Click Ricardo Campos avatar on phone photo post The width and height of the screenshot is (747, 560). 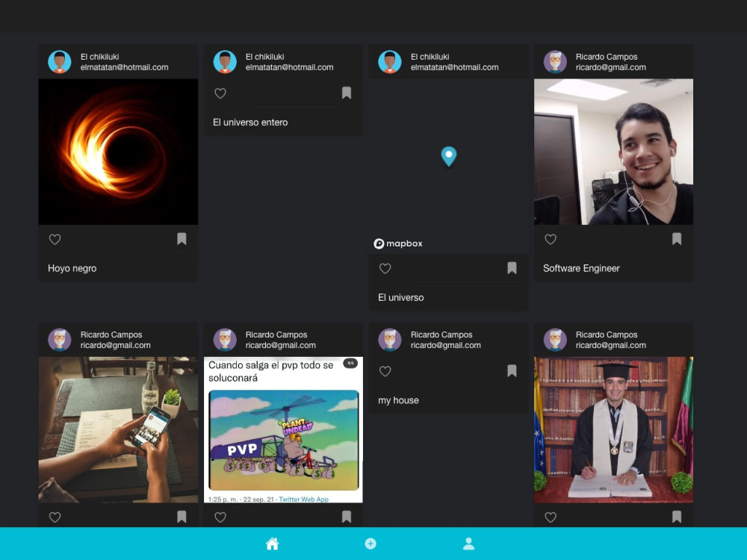point(60,340)
